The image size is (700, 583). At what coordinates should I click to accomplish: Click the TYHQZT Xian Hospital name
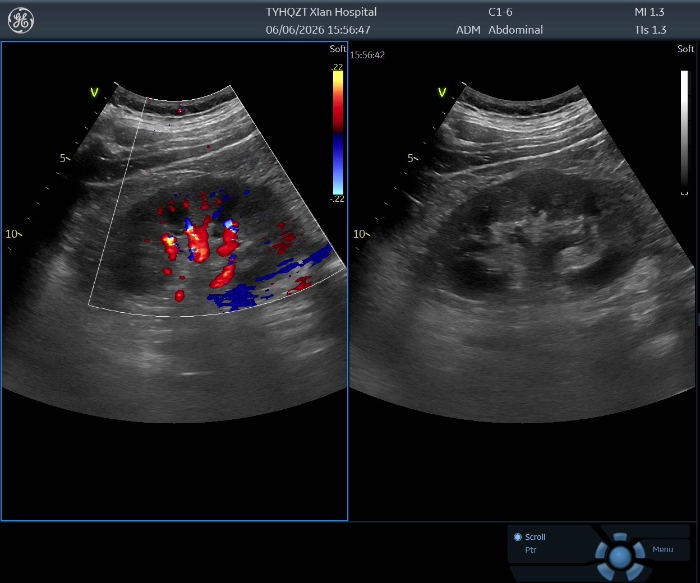tap(321, 12)
